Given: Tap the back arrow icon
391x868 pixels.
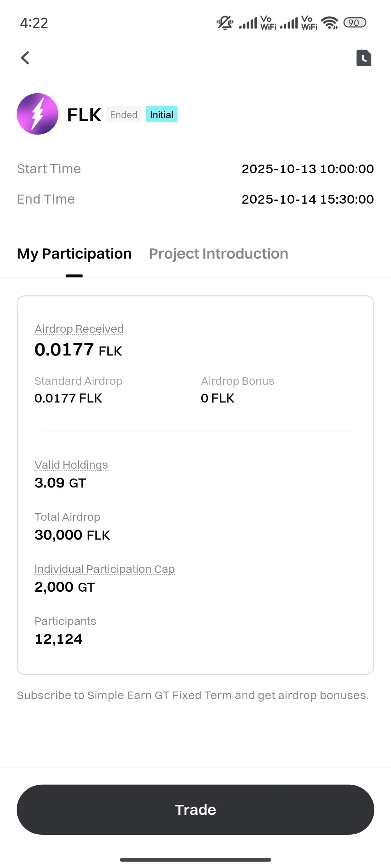Looking at the screenshot, I should pos(25,58).
